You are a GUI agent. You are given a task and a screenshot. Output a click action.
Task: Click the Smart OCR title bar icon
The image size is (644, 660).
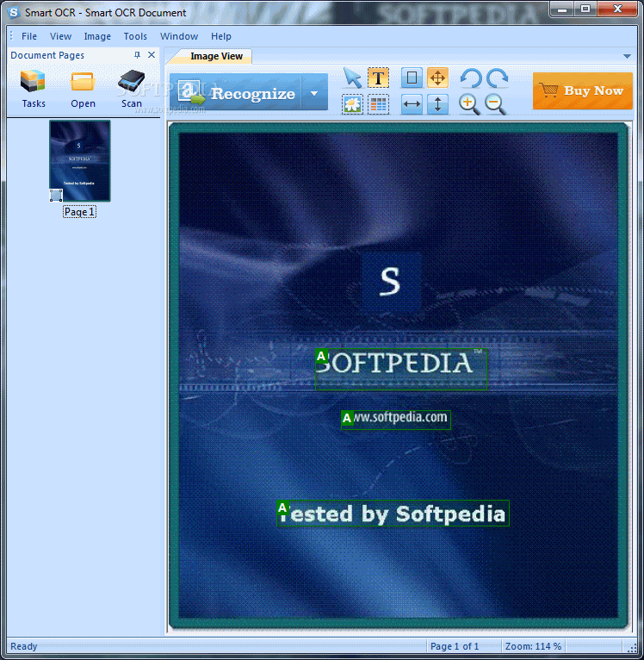click(14, 13)
